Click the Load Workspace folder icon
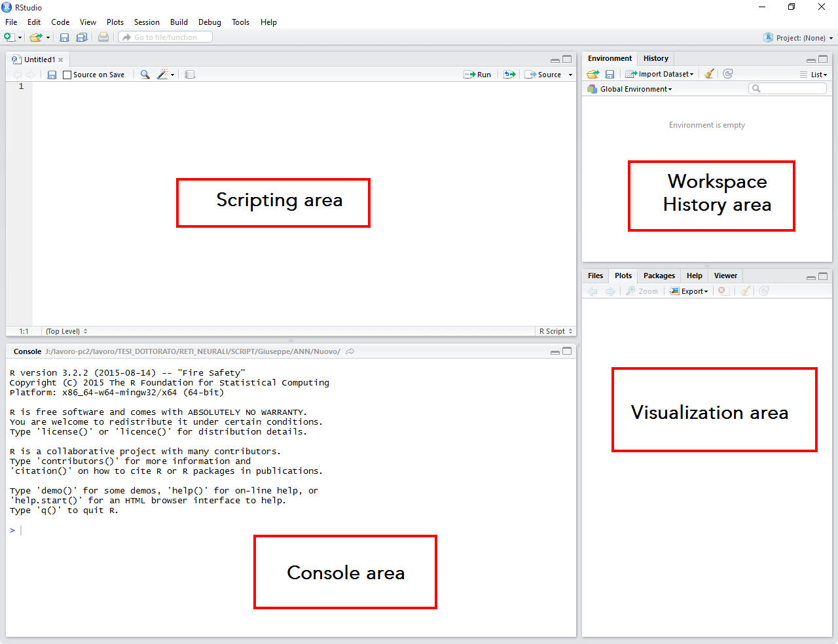 click(593, 74)
